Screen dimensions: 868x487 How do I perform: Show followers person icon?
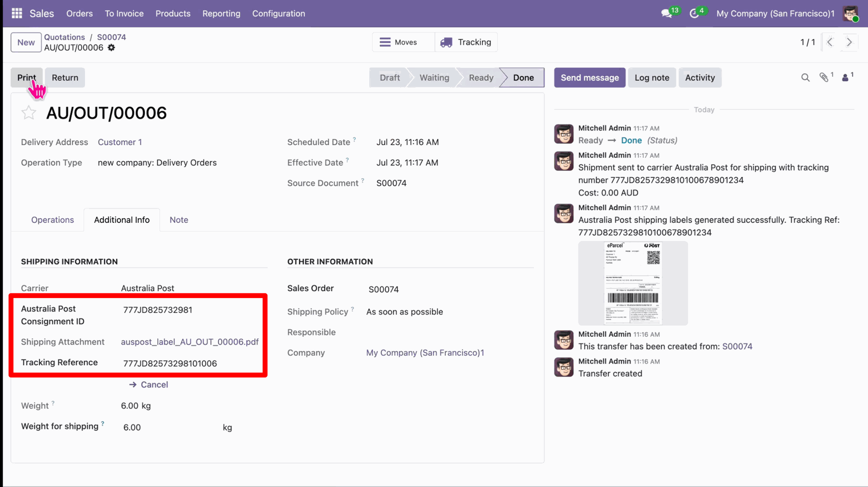(845, 78)
